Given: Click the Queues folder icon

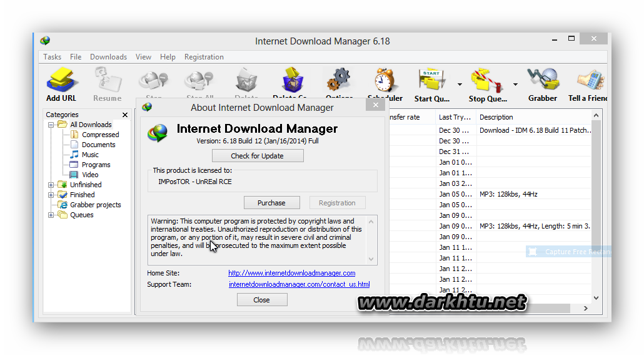Looking at the screenshot, I should (63, 214).
